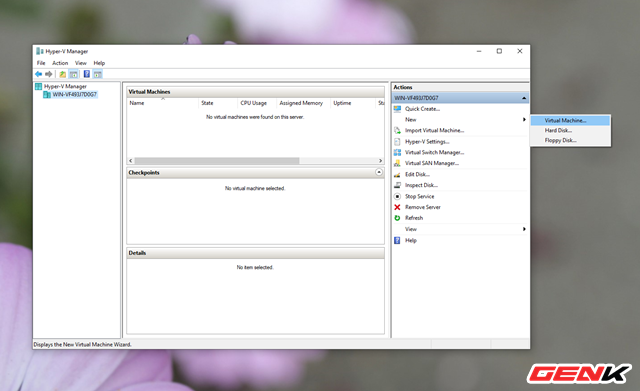Click 'No virtual machines were found' message
The width and height of the screenshot is (640, 391).
tap(255, 117)
